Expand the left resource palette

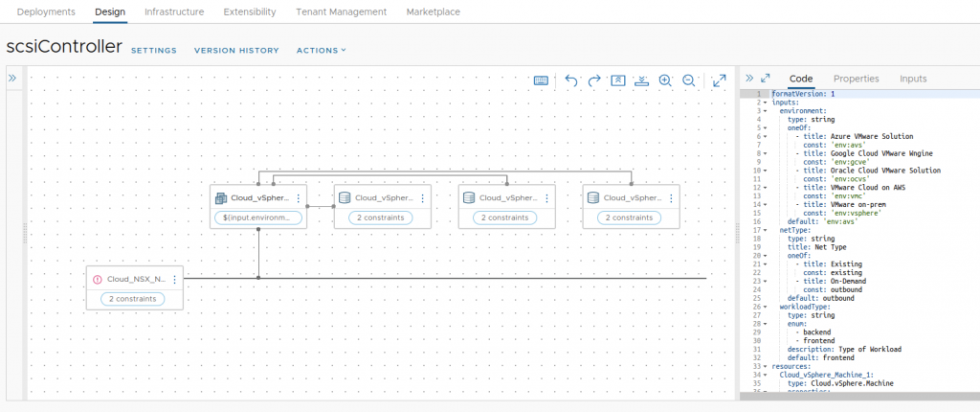tap(13, 79)
